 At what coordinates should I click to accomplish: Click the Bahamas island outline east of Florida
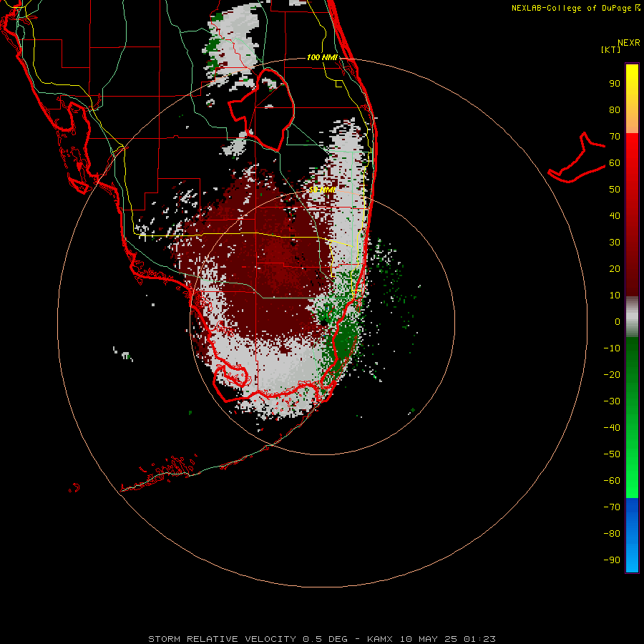pos(577,157)
